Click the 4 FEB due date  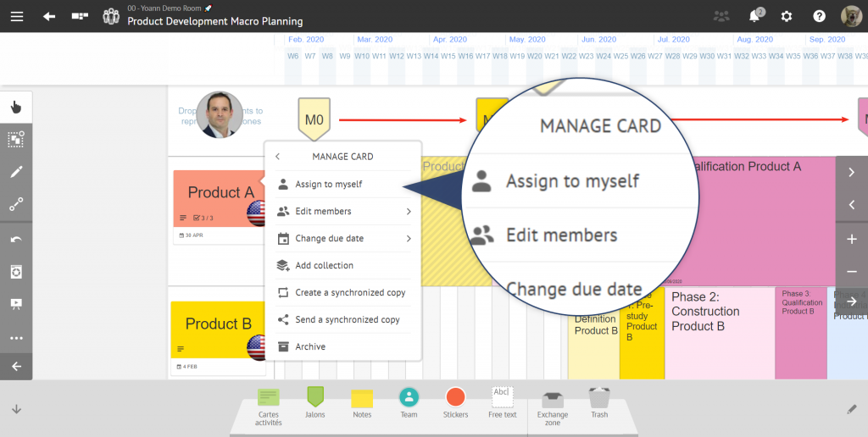pos(187,367)
